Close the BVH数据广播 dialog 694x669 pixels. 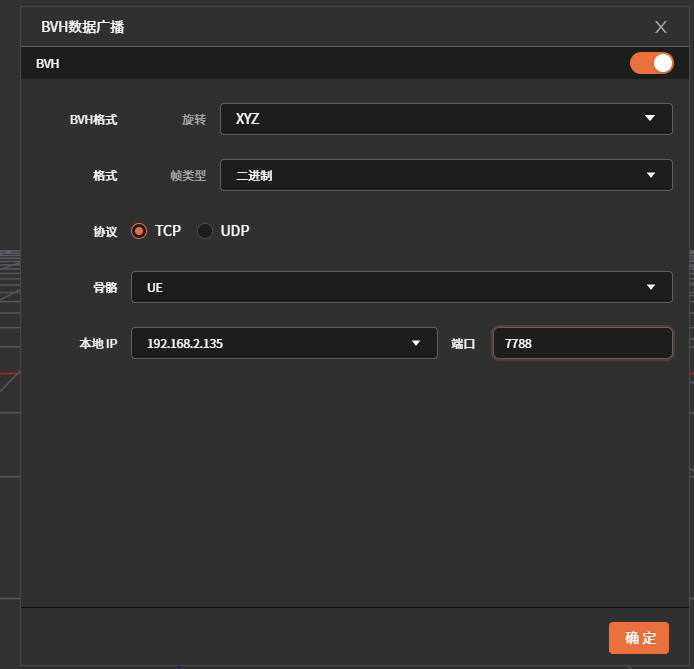(x=660, y=27)
